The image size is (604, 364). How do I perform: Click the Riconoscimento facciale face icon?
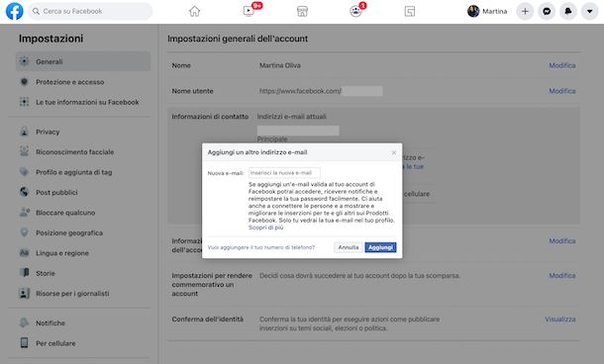(24, 151)
